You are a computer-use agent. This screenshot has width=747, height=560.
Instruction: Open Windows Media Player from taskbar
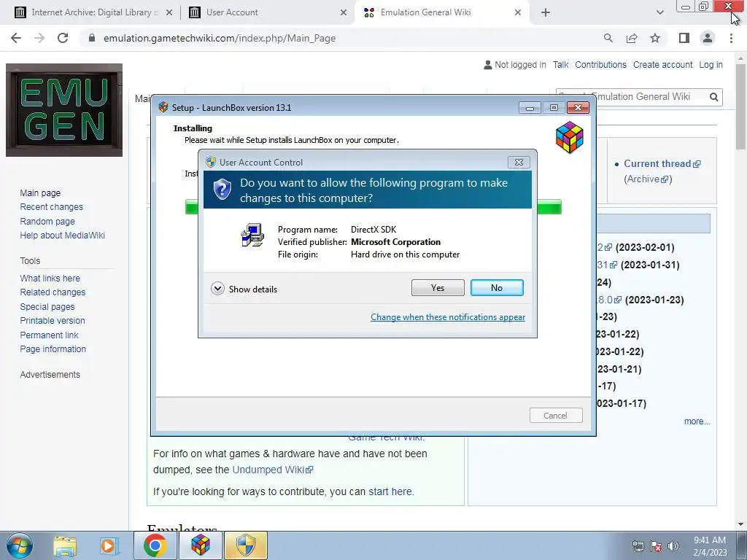click(x=108, y=545)
